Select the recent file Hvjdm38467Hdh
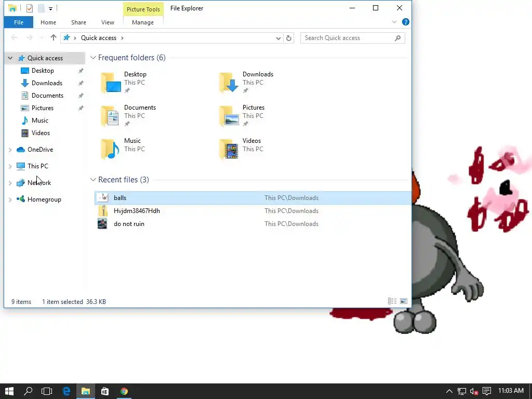 coord(253,211)
